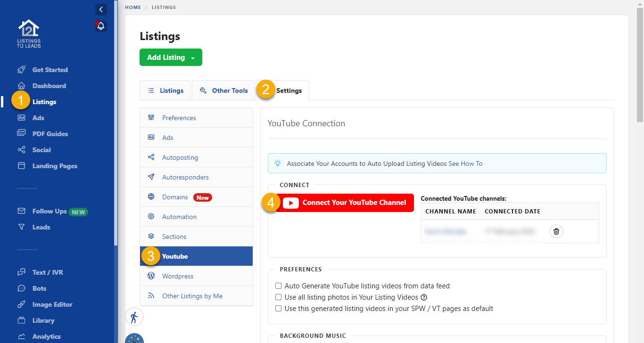Click the PDF Guides icon
Image resolution: width=644 pixels, height=343 pixels.
tap(21, 134)
